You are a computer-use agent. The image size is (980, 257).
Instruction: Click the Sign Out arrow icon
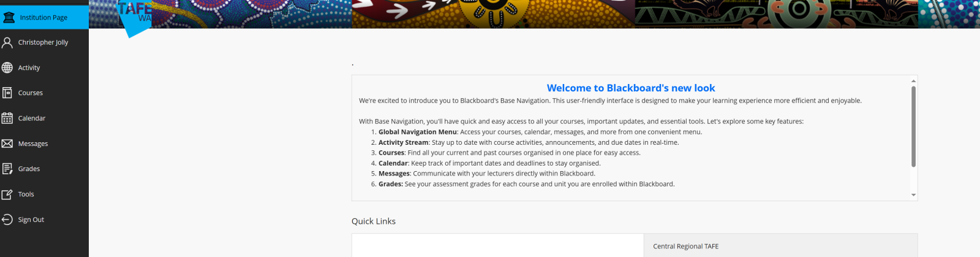point(7,220)
